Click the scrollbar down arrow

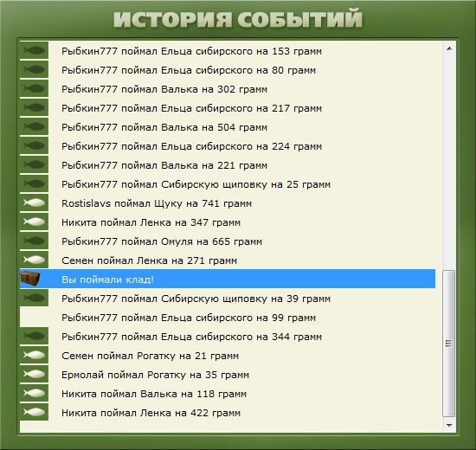click(449, 426)
